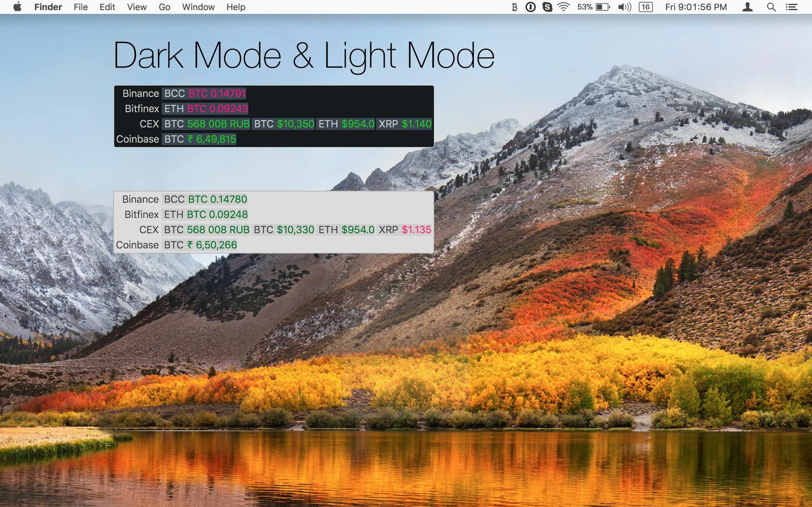This screenshot has width=812, height=507.
Task: Open the View menu
Action: tap(137, 7)
